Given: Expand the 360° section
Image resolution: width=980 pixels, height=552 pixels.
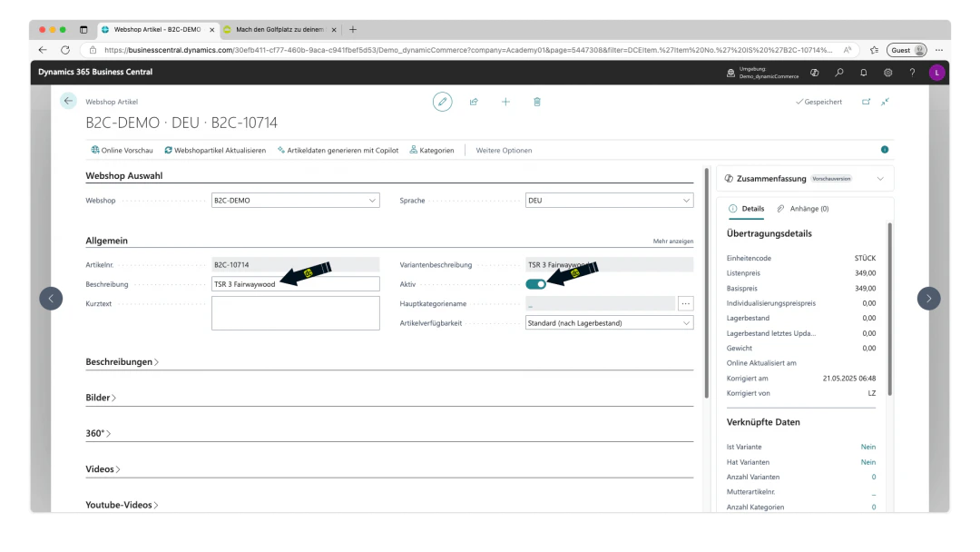Looking at the screenshot, I should point(98,433).
